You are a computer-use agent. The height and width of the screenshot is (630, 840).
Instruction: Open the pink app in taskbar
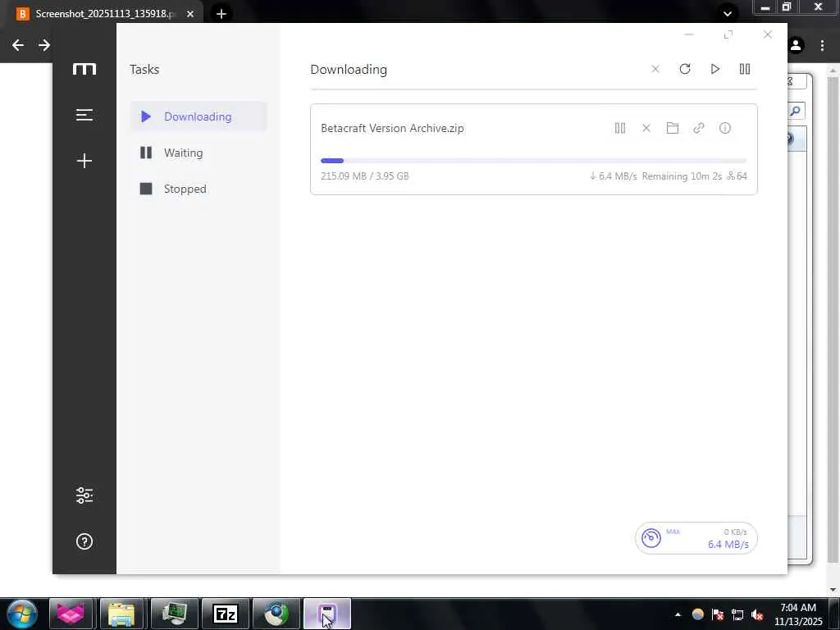click(71, 614)
